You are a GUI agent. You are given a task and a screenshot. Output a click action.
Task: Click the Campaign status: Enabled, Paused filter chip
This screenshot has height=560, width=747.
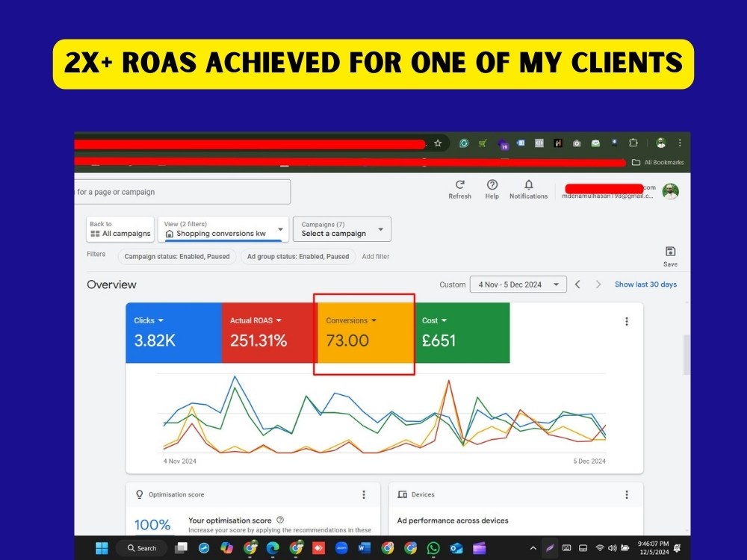click(x=177, y=256)
